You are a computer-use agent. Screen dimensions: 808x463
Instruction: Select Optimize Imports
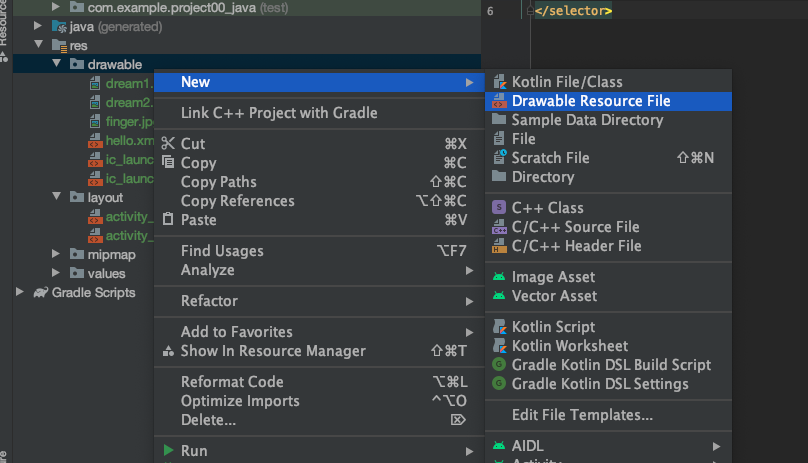pos(319,401)
